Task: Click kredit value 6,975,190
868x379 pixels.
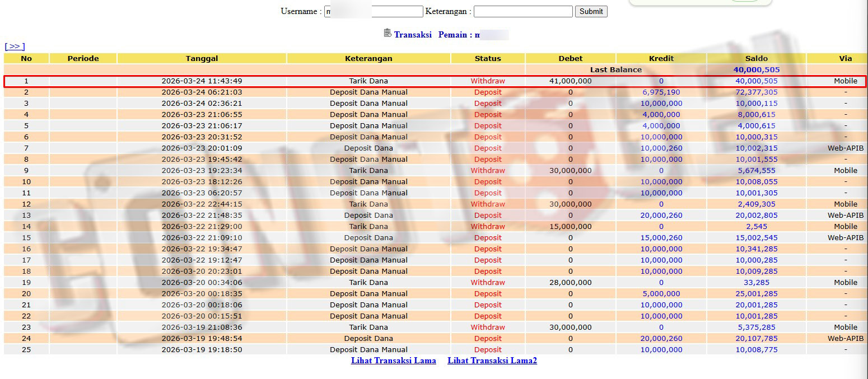Action: [x=661, y=92]
